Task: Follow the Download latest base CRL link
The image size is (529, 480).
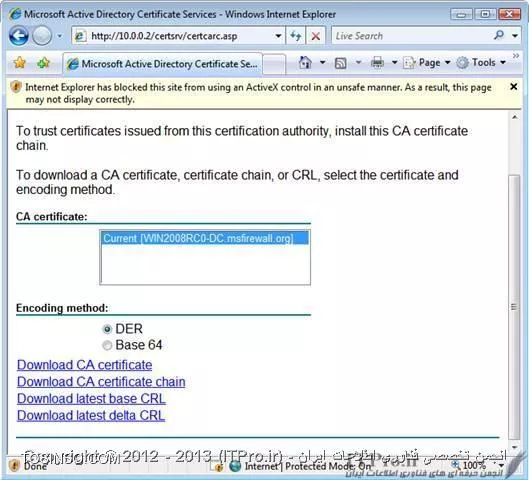Action: (x=91, y=399)
